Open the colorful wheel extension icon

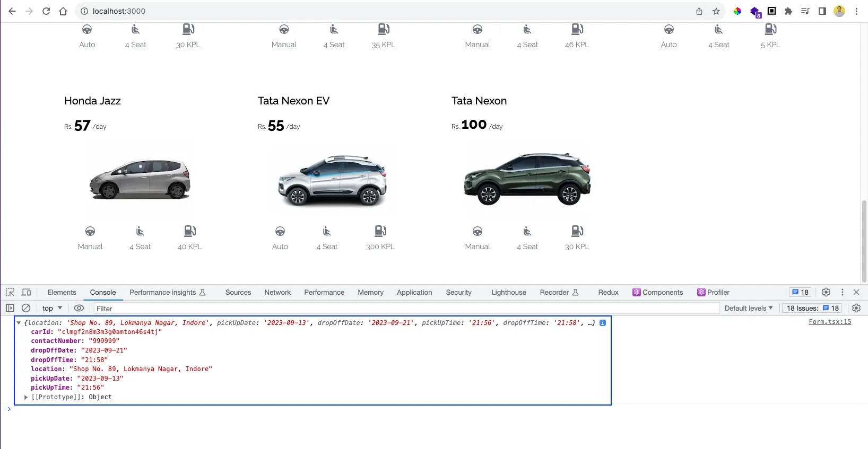pos(737,11)
